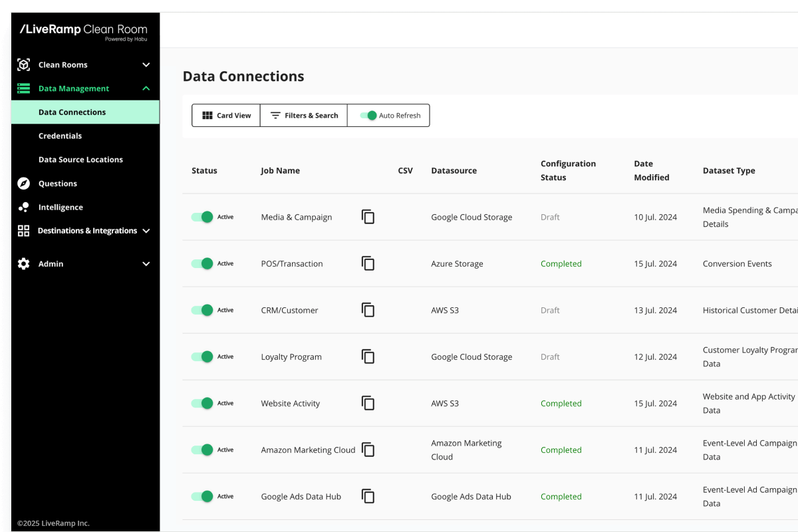Copy the CRM/Customer job
This screenshot has height=532, width=798.
click(x=368, y=310)
